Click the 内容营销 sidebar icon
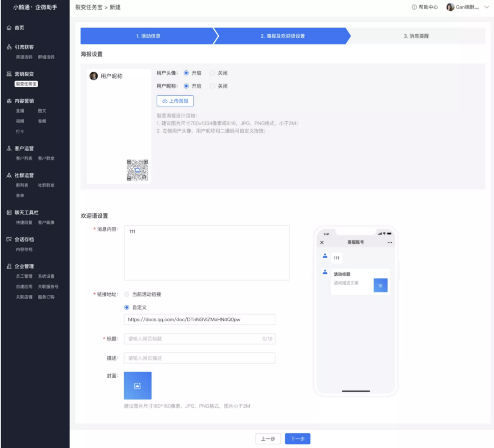The width and height of the screenshot is (494, 448). click(x=9, y=101)
